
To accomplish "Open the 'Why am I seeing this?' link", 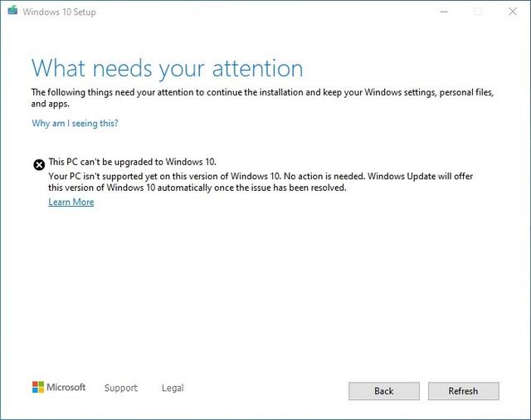I will (x=75, y=124).
